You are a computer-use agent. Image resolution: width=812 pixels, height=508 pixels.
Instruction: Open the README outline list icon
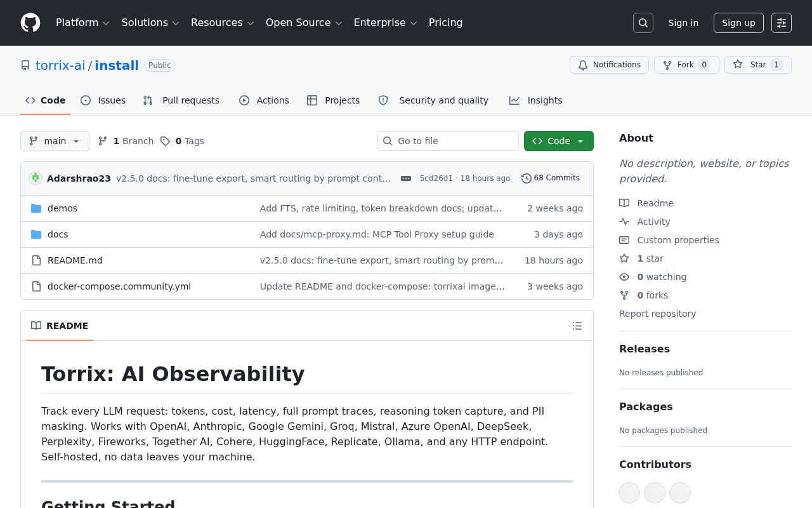tap(577, 326)
